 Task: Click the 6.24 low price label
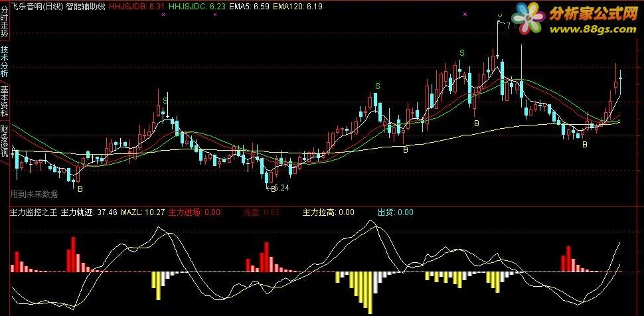coord(281,188)
